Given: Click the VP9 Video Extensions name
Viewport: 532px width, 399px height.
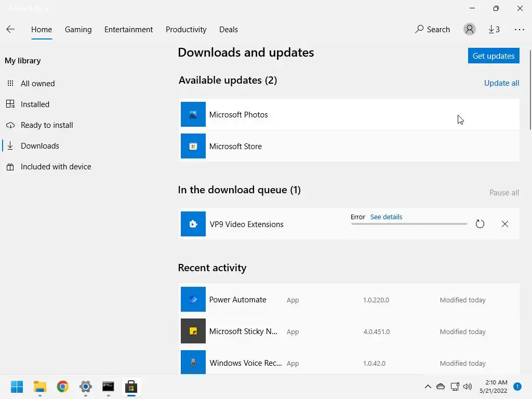Looking at the screenshot, I should click(x=247, y=224).
